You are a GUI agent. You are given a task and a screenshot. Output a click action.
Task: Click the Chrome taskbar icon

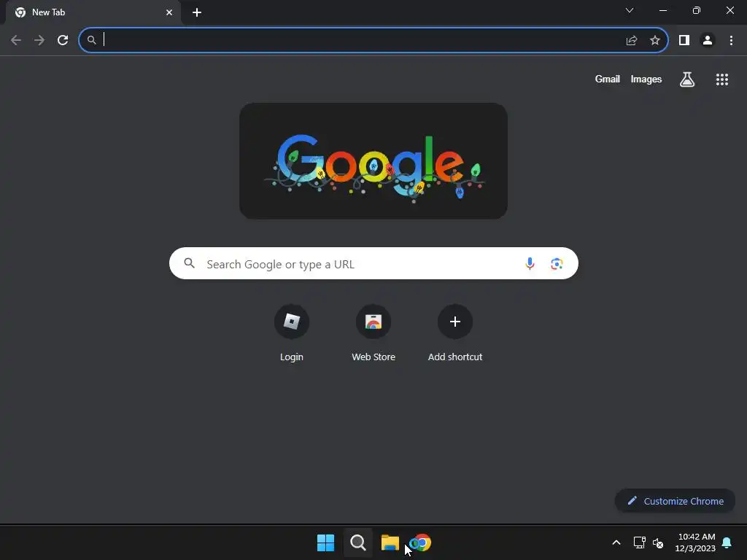point(421,542)
